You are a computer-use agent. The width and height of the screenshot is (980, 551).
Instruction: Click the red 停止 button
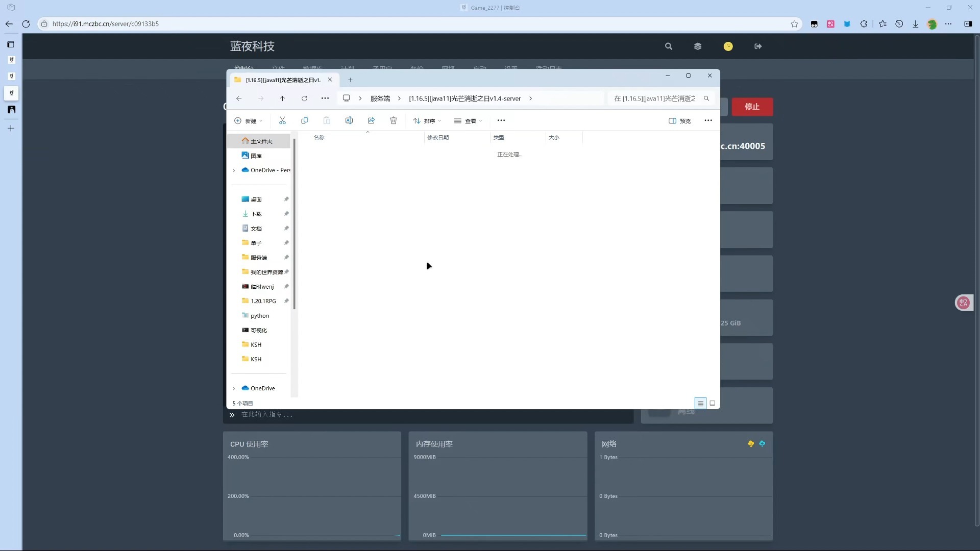[752, 107]
